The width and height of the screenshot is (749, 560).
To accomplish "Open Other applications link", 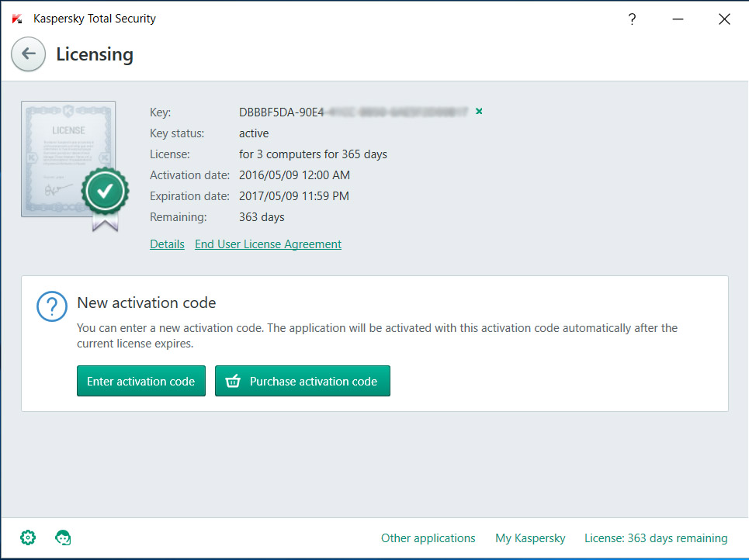I will [x=428, y=538].
